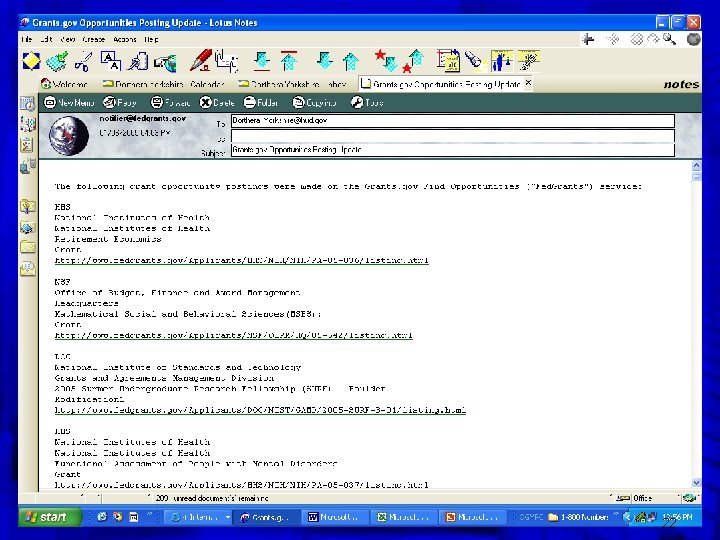Click the teal up arrow with red overline
Viewport: 720px width, 540px height.
click(x=289, y=61)
